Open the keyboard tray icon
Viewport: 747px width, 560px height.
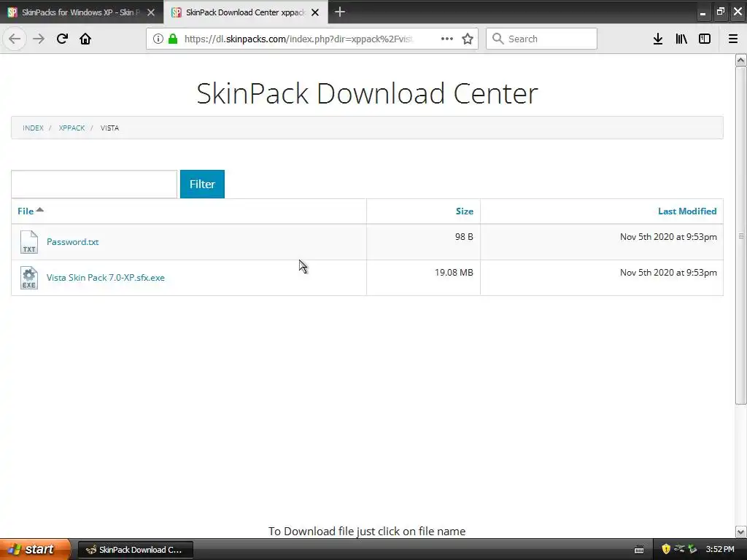tap(639, 550)
